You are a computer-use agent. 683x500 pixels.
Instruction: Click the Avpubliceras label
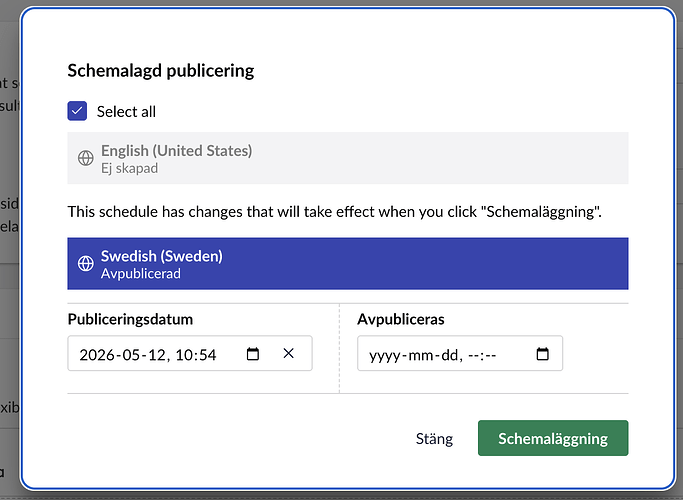(x=401, y=319)
